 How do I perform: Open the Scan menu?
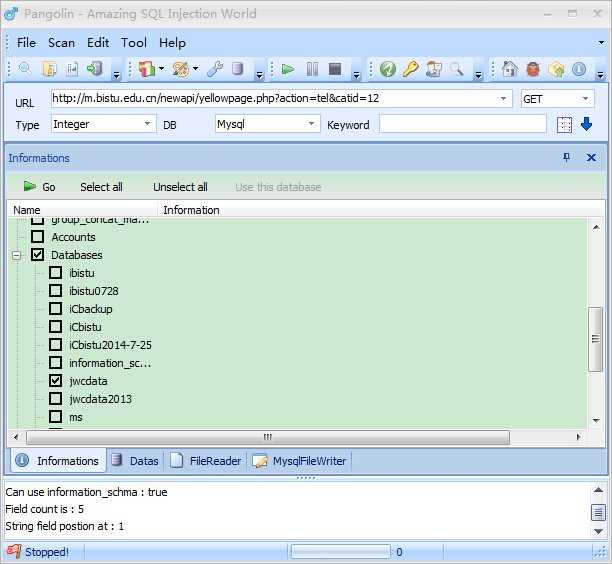click(61, 43)
